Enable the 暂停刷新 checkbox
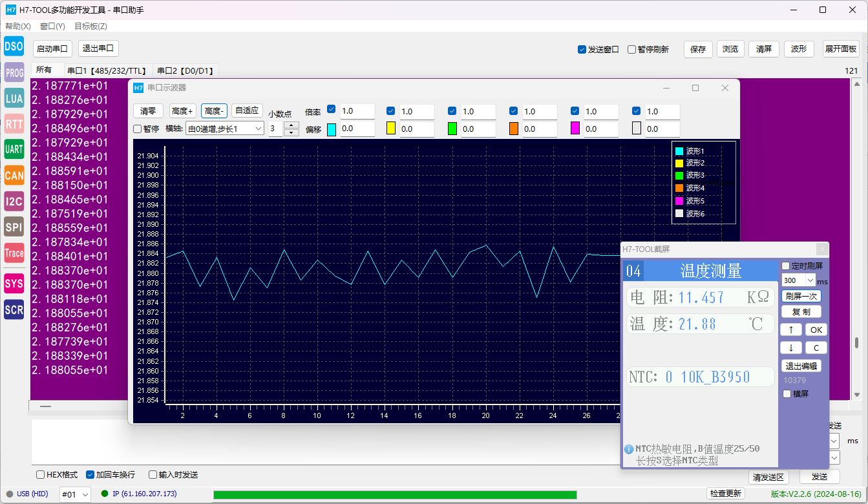868x504 pixels. [x=632, y=49]
